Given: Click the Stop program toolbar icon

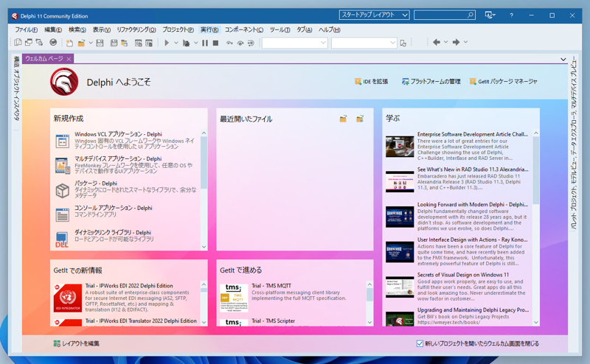Looking at the screenshot, I should [215, 43].
